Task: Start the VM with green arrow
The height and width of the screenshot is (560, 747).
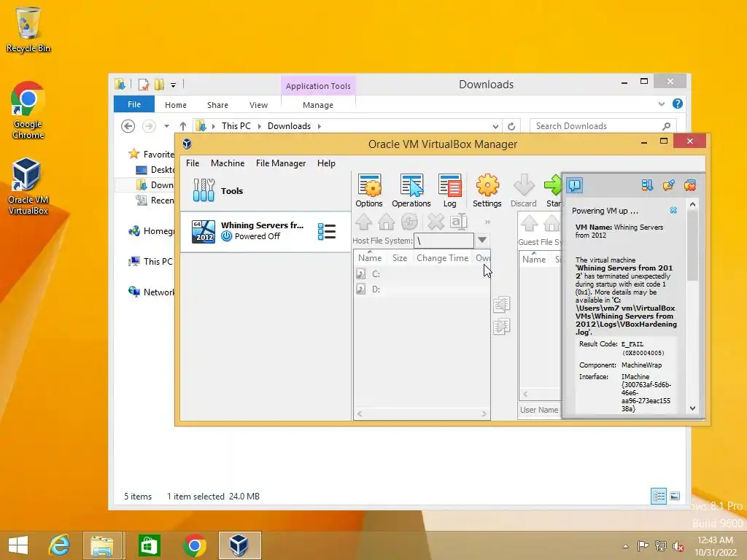Action: click(553, 190)
